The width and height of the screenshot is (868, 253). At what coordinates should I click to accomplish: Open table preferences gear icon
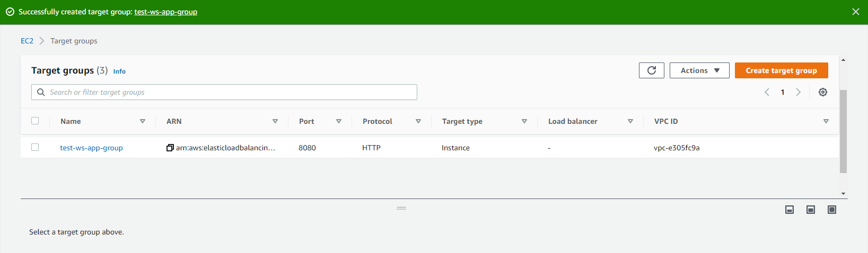(x=822, y=92)
